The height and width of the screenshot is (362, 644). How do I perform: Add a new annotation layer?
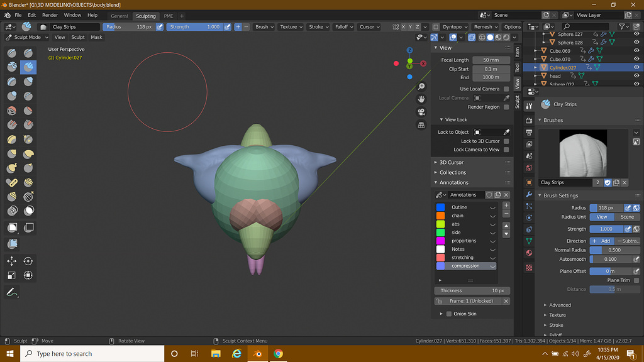pyautogui.click(x=506, y=206)
